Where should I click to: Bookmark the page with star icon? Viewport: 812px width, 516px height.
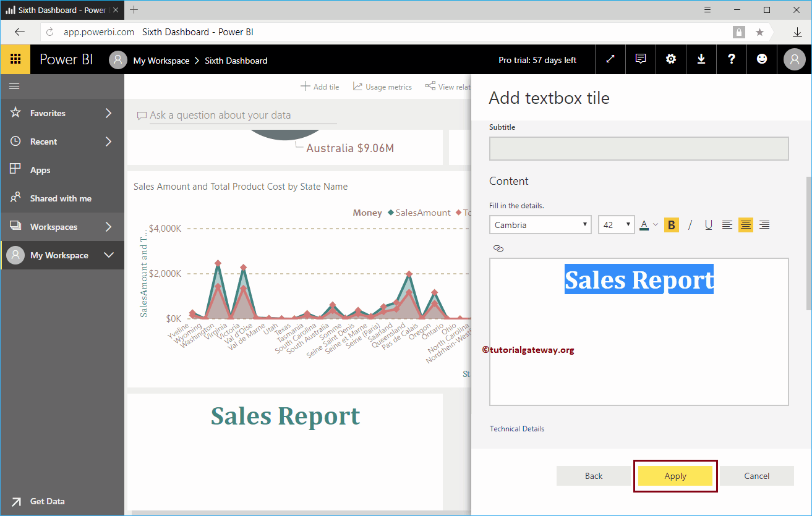tap(759, 32)
